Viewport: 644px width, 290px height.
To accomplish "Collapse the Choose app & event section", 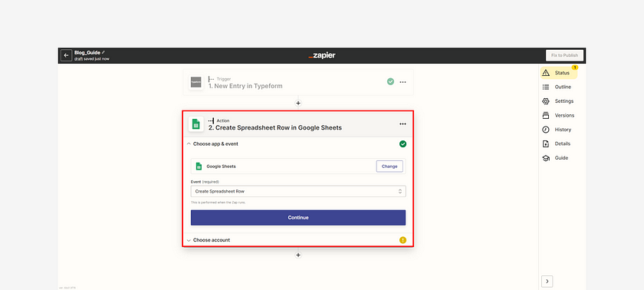I will click(189, 144).
